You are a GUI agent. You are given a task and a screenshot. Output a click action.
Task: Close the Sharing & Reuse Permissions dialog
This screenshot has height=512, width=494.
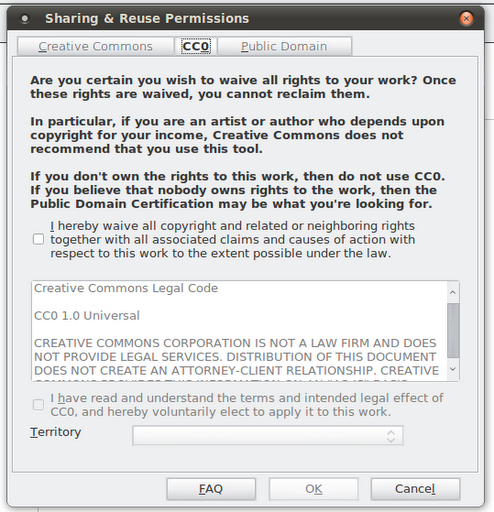(466, 18)
